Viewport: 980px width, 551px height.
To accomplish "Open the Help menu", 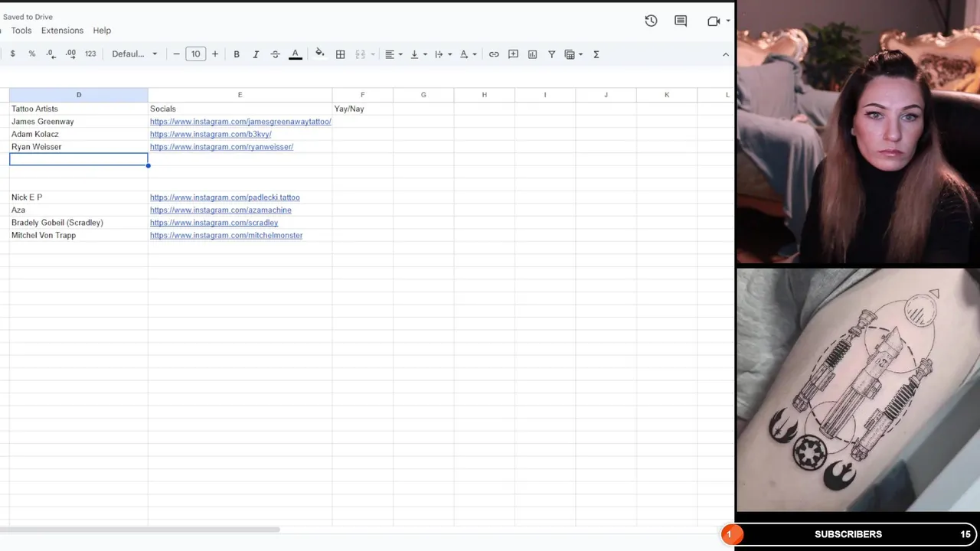I will pos(102,31).
